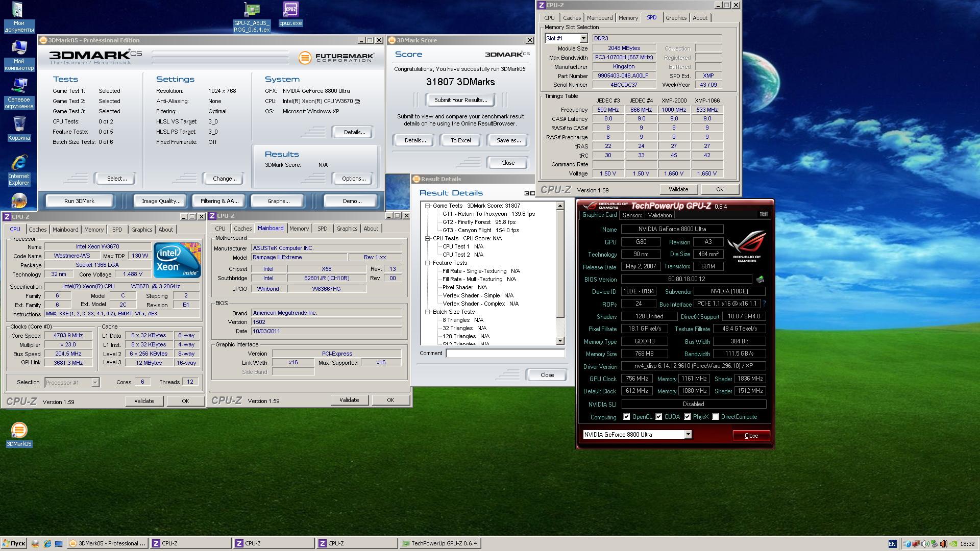Click the Internet Explorer quick launch icon
980x551 pixels.
[47, 544]
